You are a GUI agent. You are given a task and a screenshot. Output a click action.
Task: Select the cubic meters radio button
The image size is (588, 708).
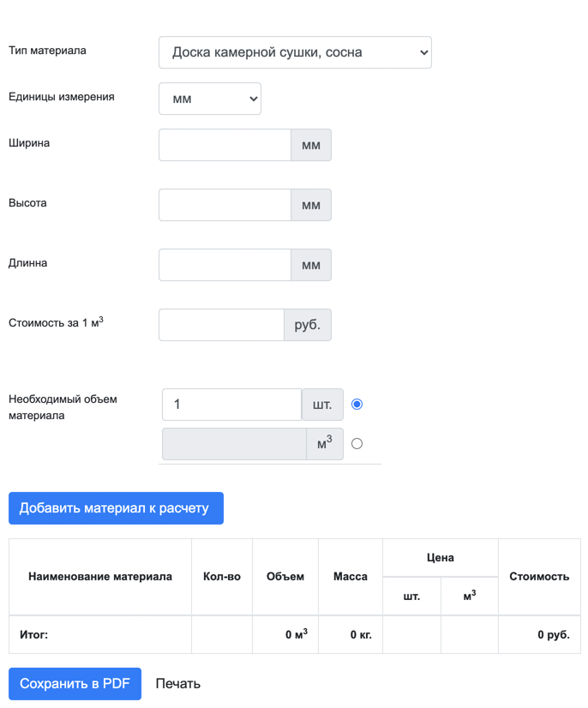click(357, 444)
